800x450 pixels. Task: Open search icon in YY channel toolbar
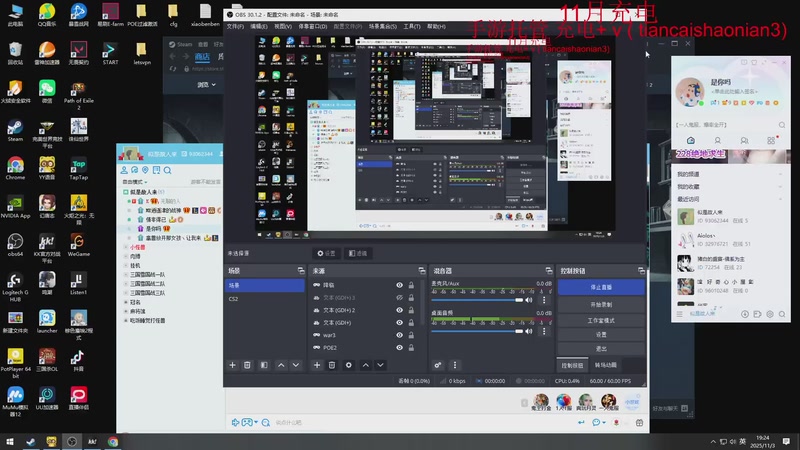tap(168, 170)
